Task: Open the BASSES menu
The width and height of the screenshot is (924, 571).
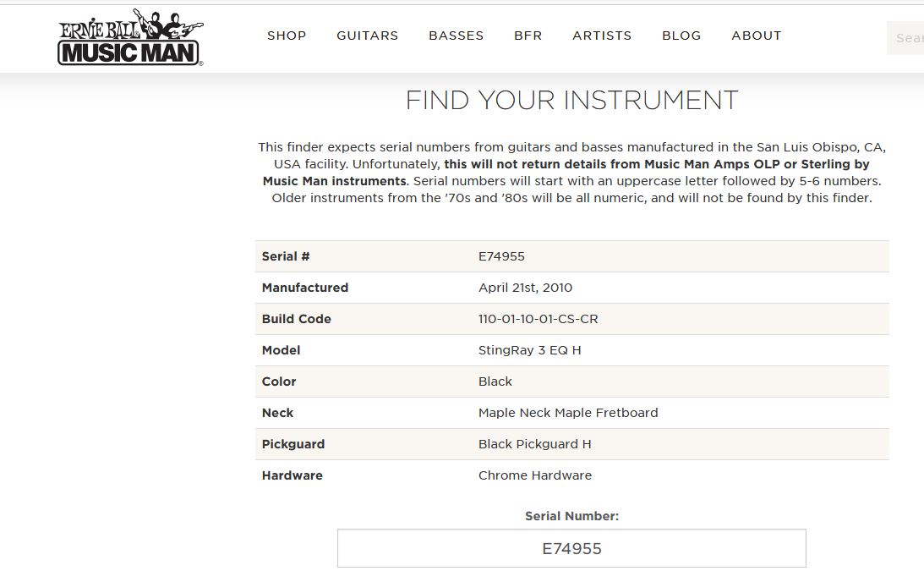Action: coord(457,36)
